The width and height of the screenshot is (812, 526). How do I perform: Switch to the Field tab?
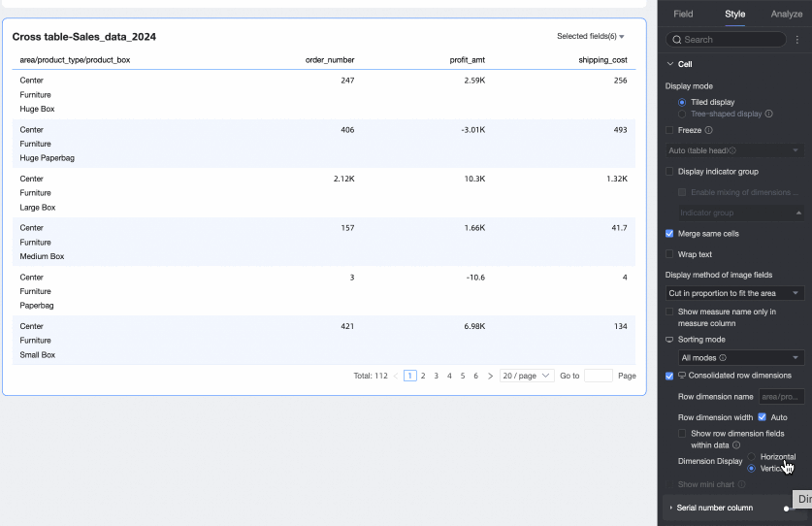coord(683,14)
